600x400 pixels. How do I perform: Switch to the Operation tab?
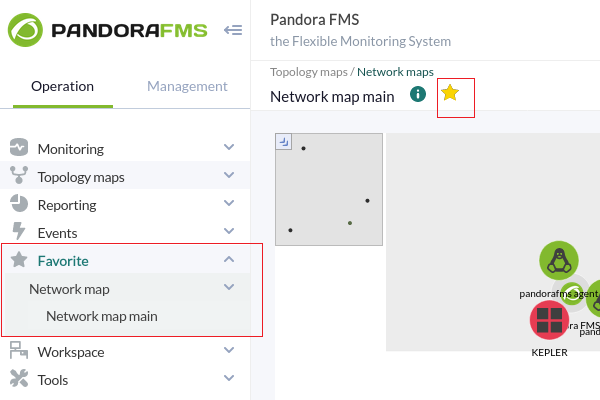(62, 87)
